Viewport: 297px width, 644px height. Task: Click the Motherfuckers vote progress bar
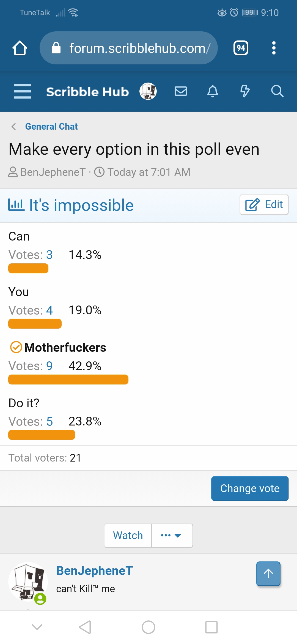68,380
